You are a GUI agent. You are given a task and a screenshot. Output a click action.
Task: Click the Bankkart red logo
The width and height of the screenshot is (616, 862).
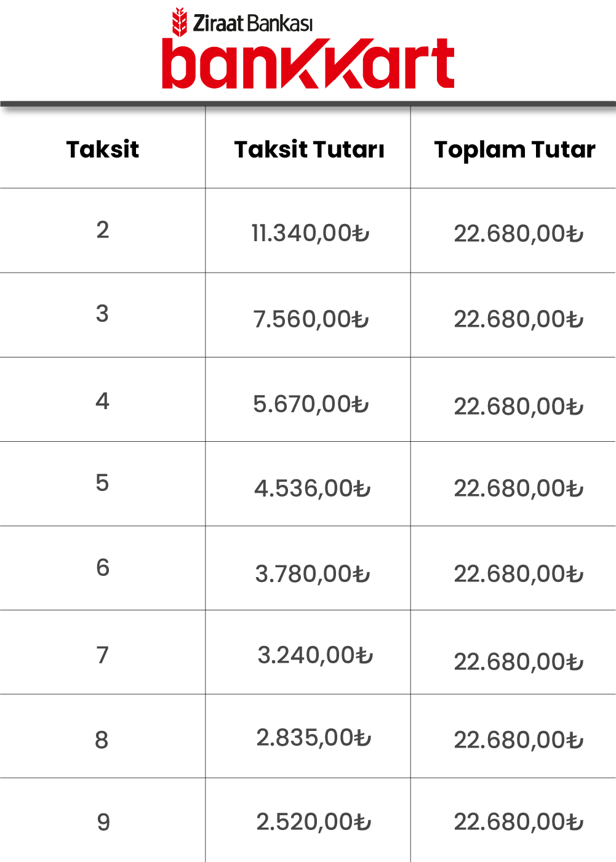point(308,64)
